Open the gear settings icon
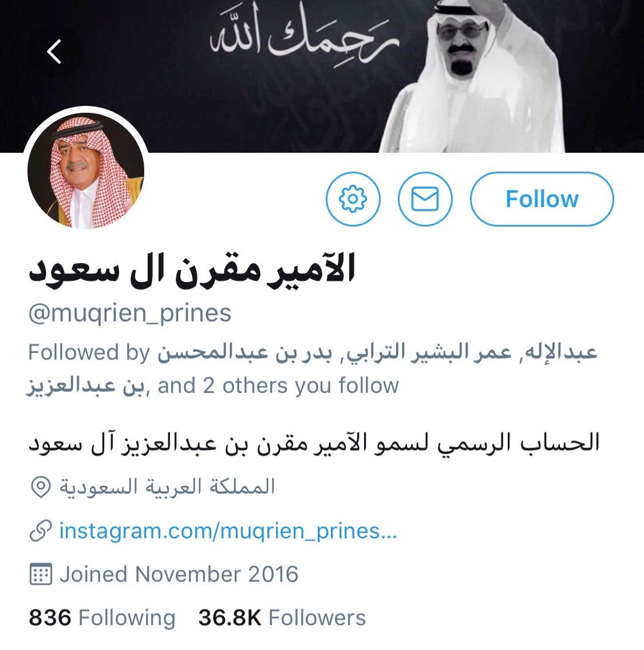 pyautogui.click(x=353, y=199)
